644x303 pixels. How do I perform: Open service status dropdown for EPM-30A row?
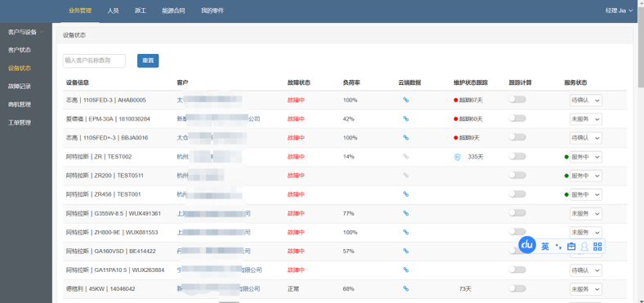(586, 118)
